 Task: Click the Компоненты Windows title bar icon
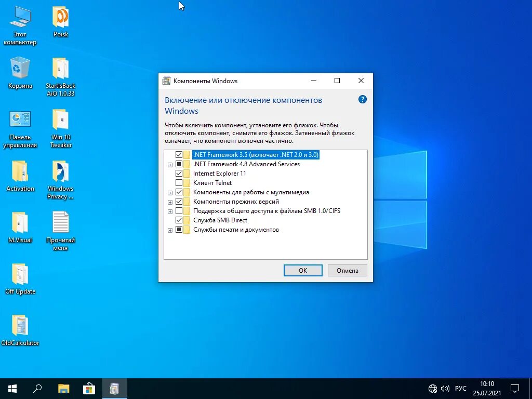[x=166, y=81]
